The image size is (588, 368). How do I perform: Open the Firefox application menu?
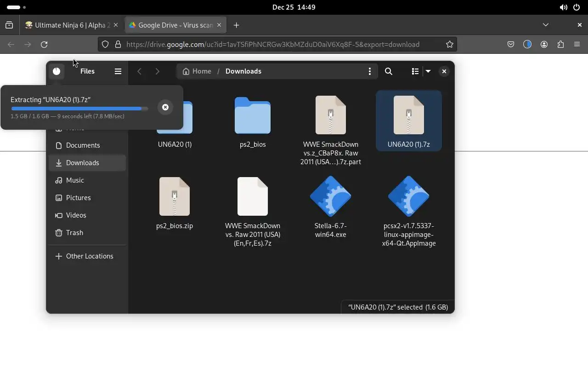[x=577, y=45]
